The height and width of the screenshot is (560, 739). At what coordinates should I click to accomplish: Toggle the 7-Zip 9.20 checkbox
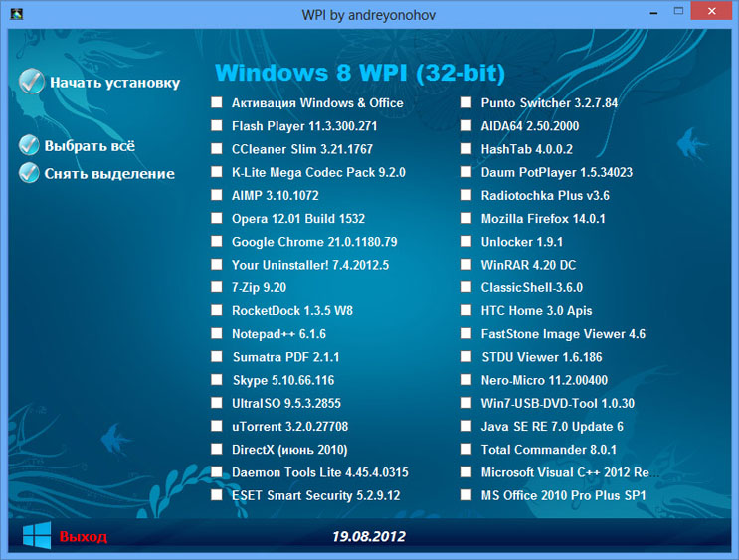(x=217, y=287)
